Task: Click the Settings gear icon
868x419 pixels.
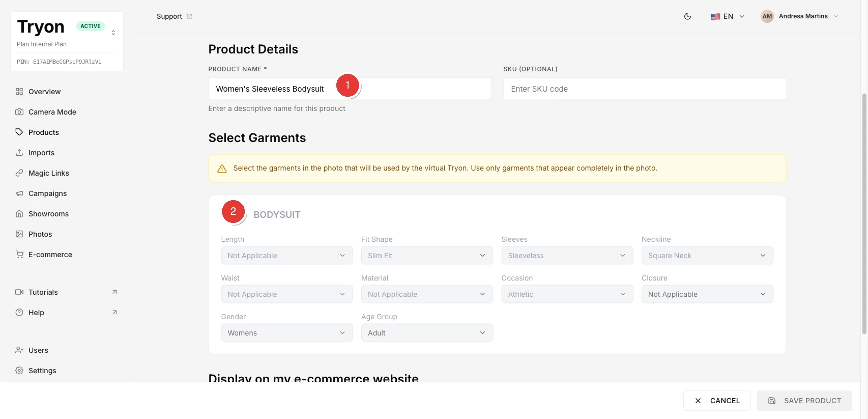Action: coord(19,371)
